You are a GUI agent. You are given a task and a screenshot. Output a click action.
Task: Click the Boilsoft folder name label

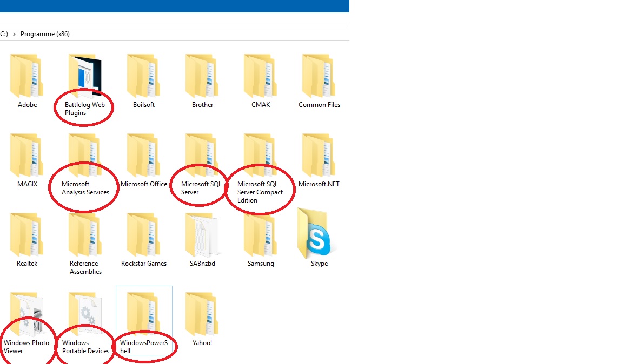coord(143,105)
